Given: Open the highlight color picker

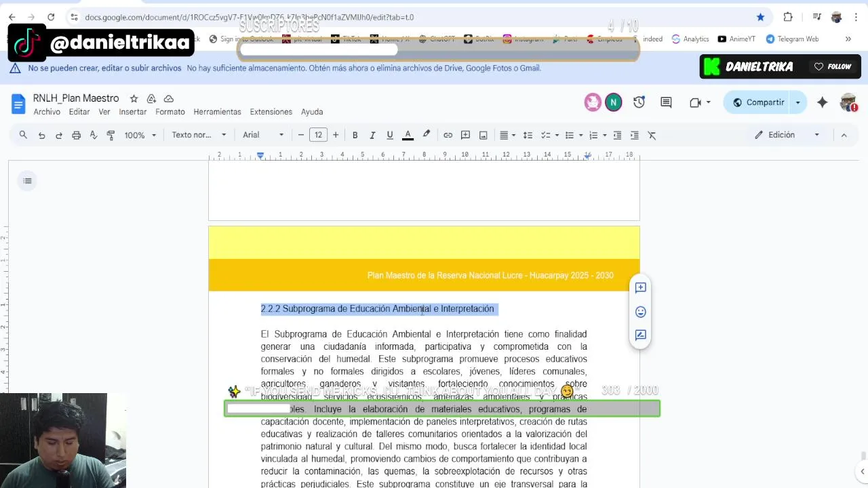Looking at the screenshot, I should click(427, 135).
